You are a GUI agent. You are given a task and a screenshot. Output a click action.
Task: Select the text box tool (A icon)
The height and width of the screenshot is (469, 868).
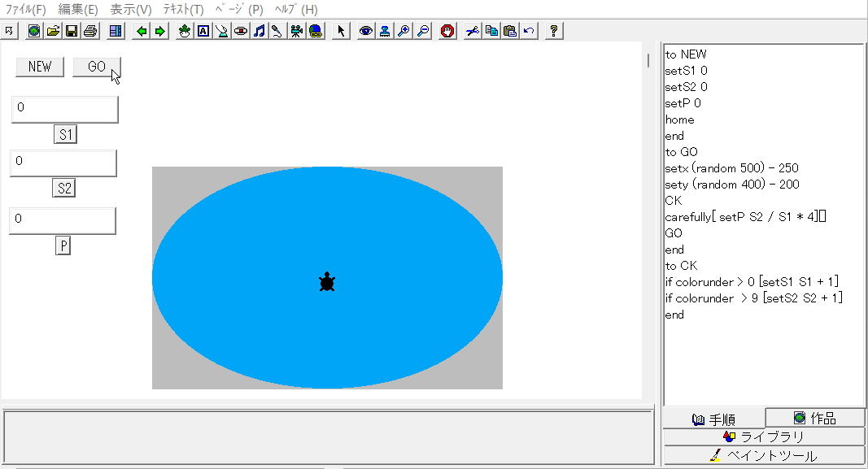[x=203, y=31]
